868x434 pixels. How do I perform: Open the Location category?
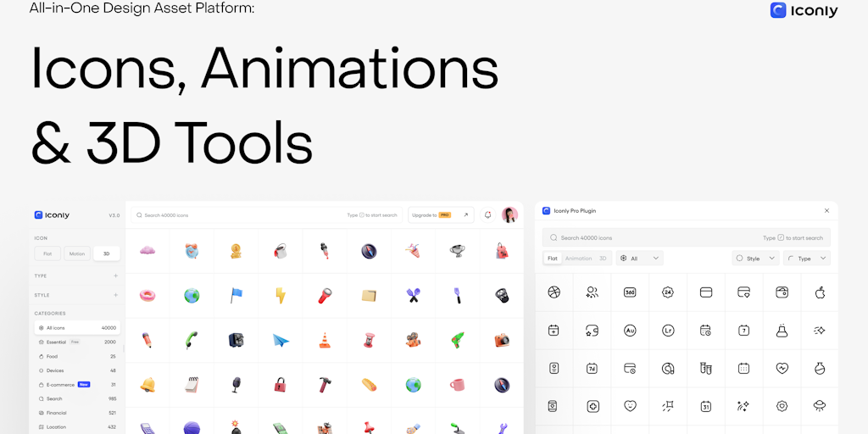[77, 427]
